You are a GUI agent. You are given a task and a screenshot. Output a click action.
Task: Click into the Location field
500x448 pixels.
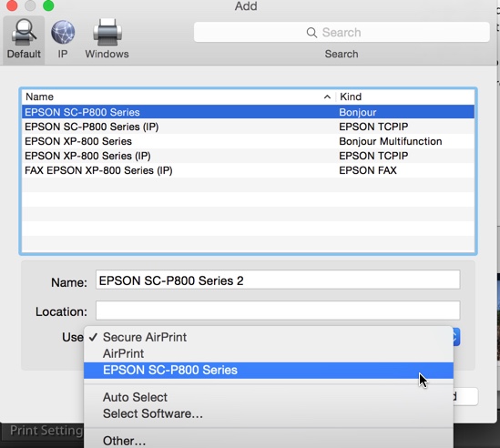click(278, 311)
